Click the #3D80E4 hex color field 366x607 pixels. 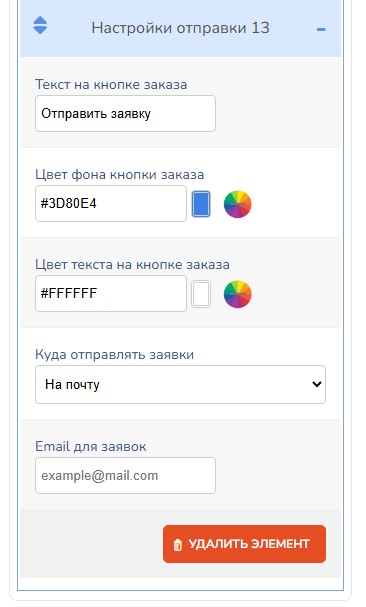click(111, 204)
